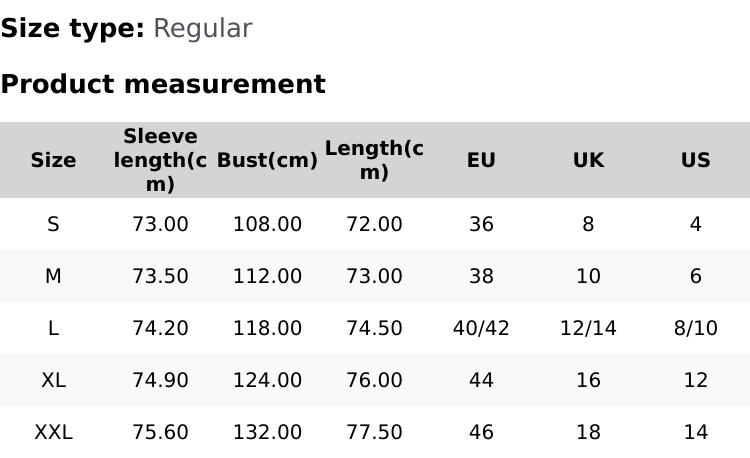This screenshot has height=458, width=750.
Task: Click the 40/42 EU size cell
Action: point(481,328)
